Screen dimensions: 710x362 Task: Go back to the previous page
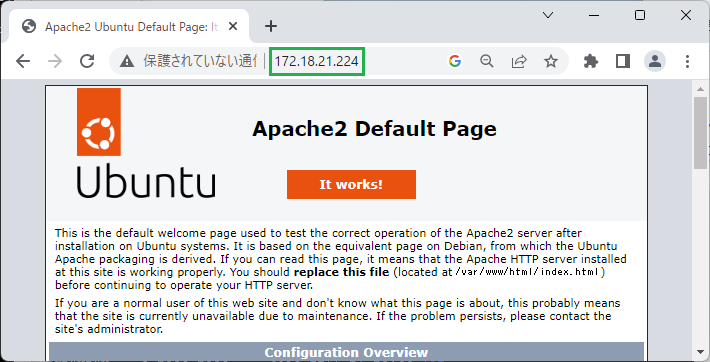tap(23, 61)
